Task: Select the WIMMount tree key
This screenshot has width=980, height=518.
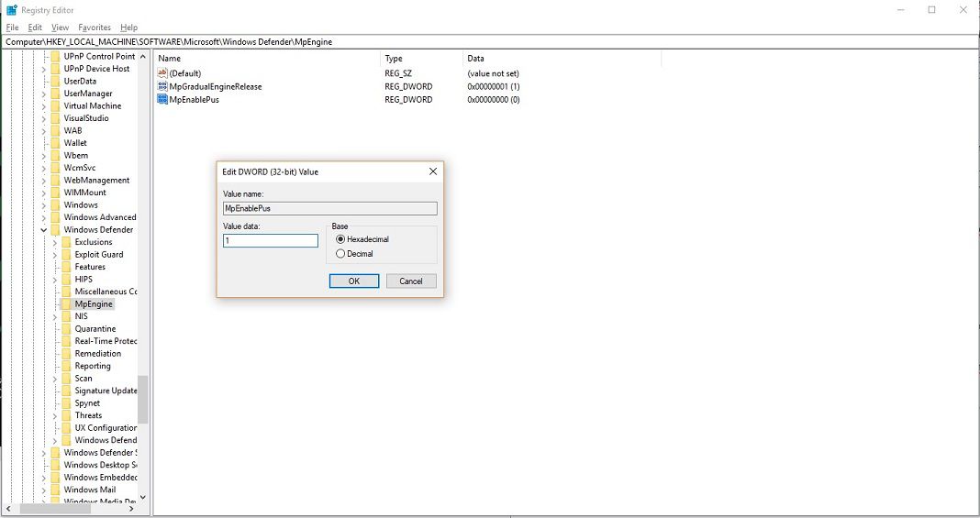Action: click(85, 193)
